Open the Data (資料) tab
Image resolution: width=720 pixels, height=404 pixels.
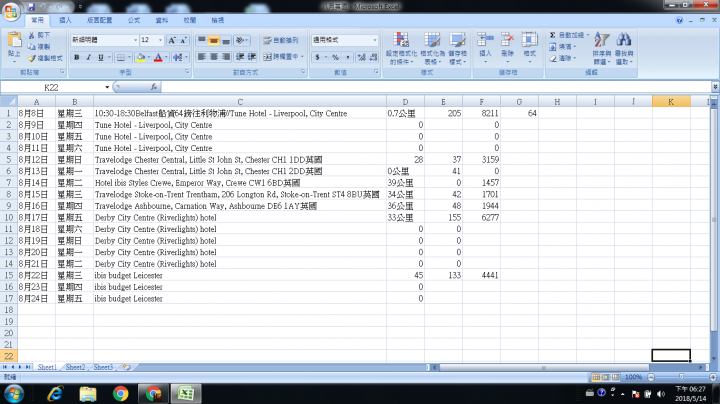(x=162, y=20)
